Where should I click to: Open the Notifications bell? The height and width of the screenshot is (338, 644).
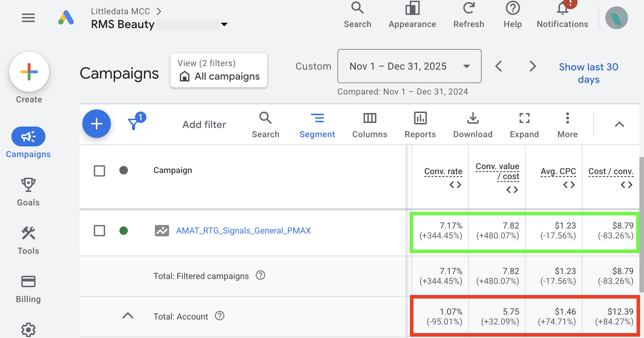pos(562,15)
